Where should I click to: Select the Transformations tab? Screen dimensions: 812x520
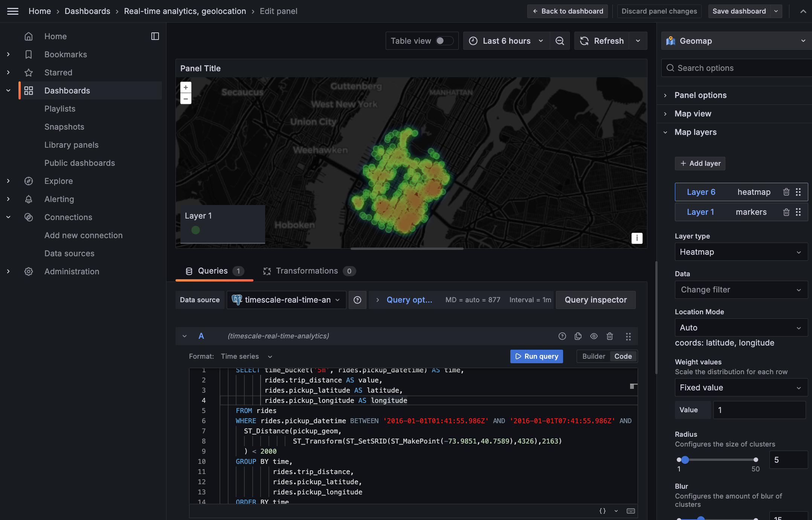307,271
